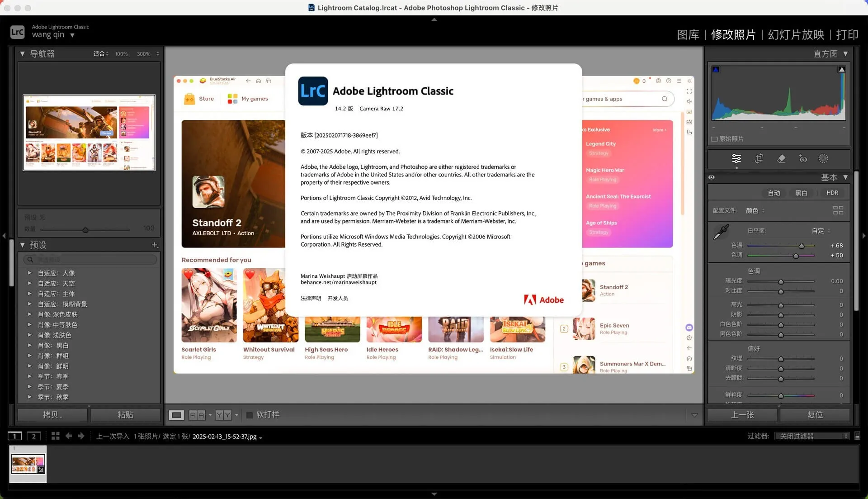The width and height of the screenshot is (868, 499).
Task: Collapse the left panel group arrow
Action: click(4, 236)
